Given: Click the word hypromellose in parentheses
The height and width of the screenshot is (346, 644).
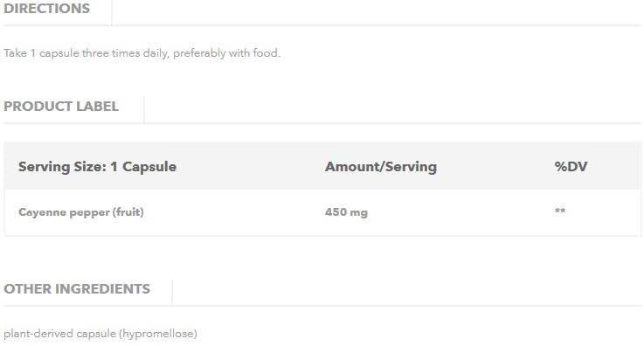Looking at the screenshot, I should pyautogui.click(x=159, y=334).
